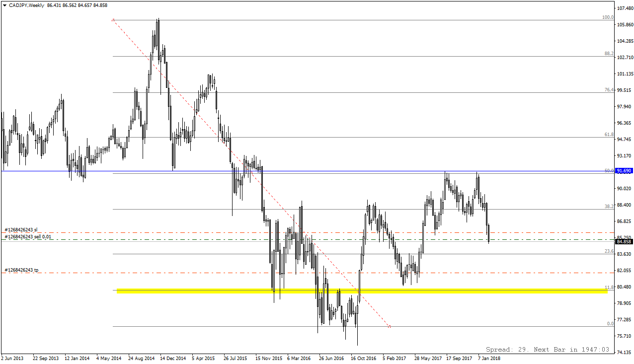Click the 90.020 price axis label

[x=624, y=189]
